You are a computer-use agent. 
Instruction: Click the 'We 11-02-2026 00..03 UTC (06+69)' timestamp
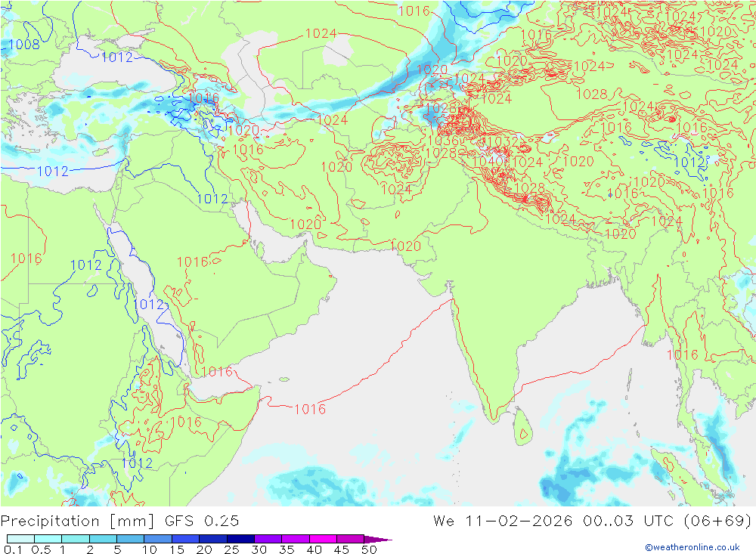pos(593,522)
